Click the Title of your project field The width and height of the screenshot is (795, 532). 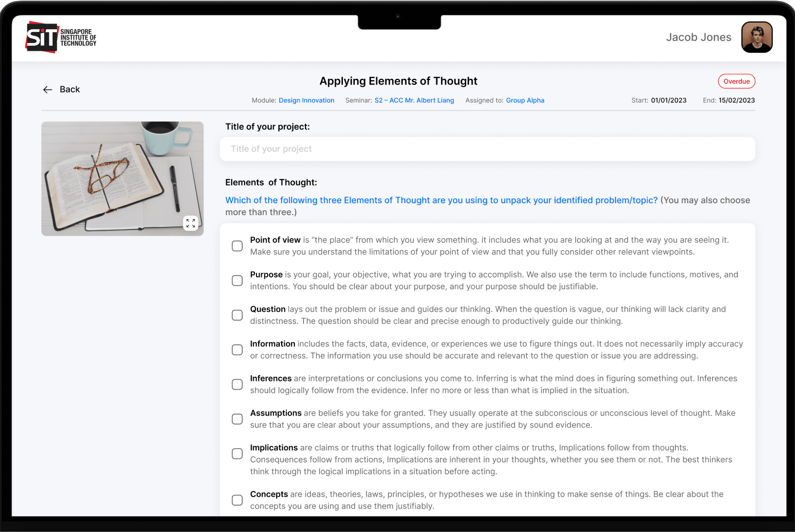click(x=487, y=149)
